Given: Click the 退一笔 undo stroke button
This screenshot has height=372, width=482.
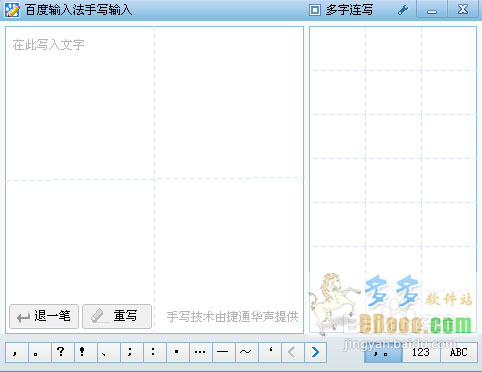Looking at the screenshot, I should [x=44, y=316].
